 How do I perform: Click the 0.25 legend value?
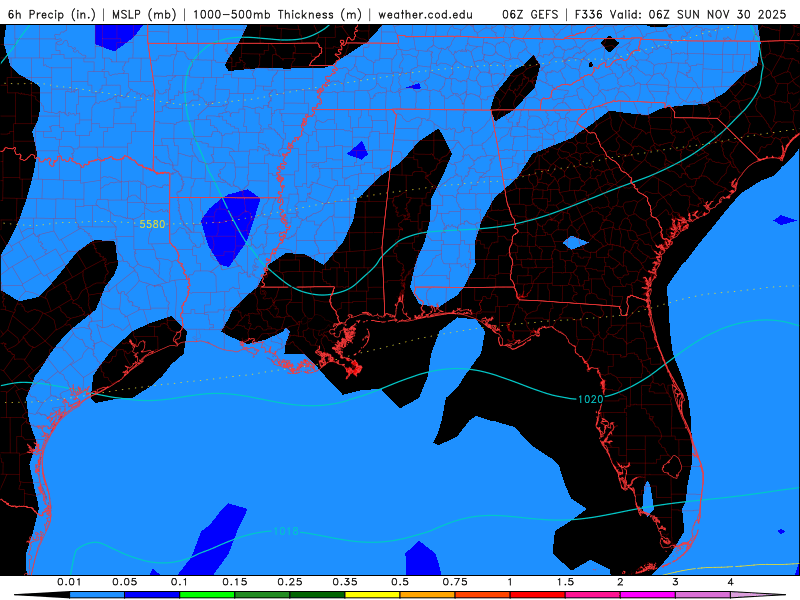click(290, 582)
